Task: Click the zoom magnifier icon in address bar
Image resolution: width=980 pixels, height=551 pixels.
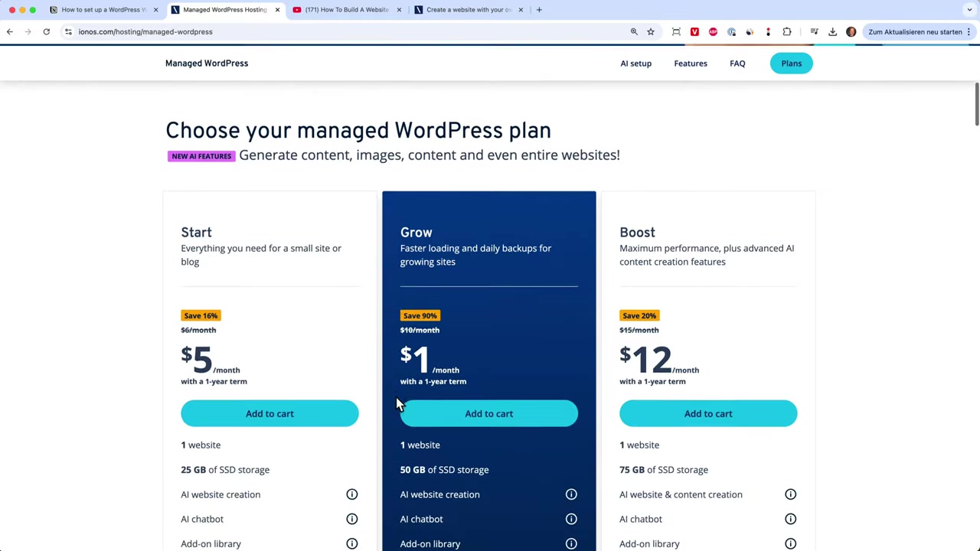Action: tap(634, 31)
